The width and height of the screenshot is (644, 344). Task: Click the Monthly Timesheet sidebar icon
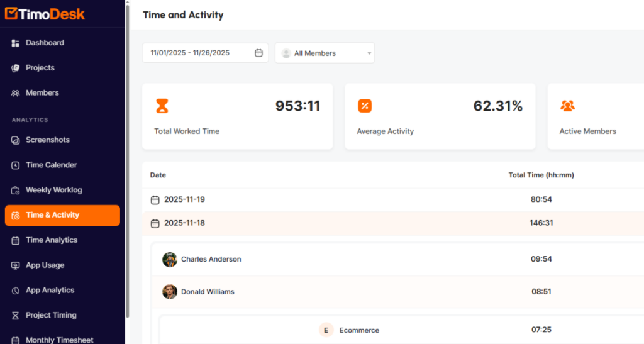16,340
